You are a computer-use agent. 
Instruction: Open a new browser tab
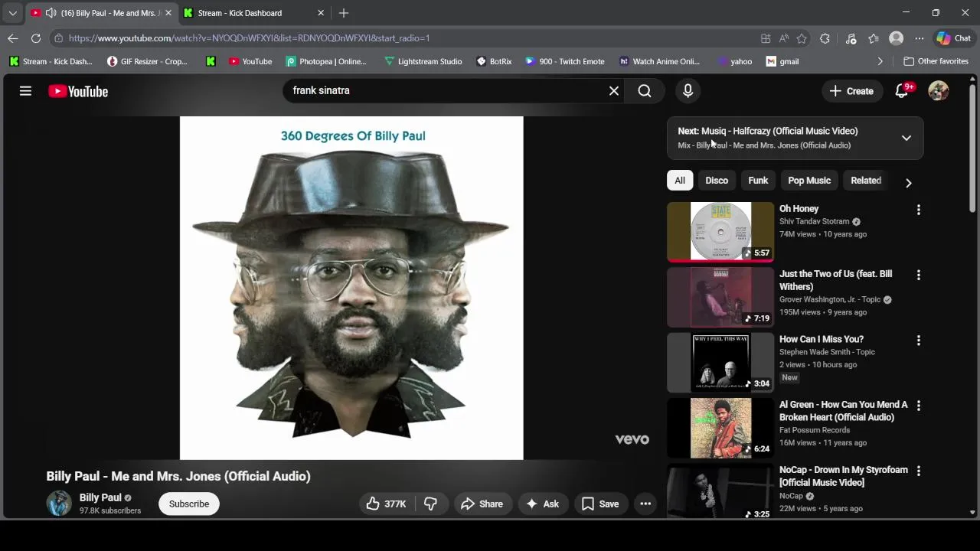(344, 13)
